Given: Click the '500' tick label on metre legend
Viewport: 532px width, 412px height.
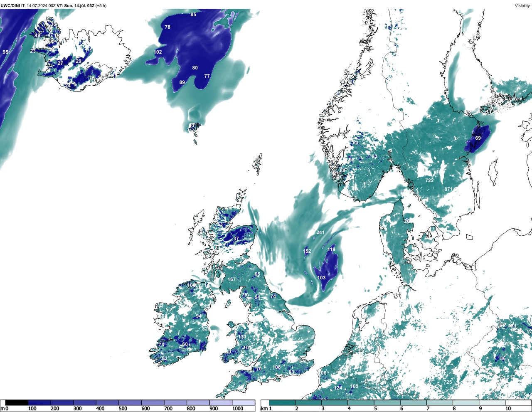Looking at the screenshot, I should coord(123,409).
